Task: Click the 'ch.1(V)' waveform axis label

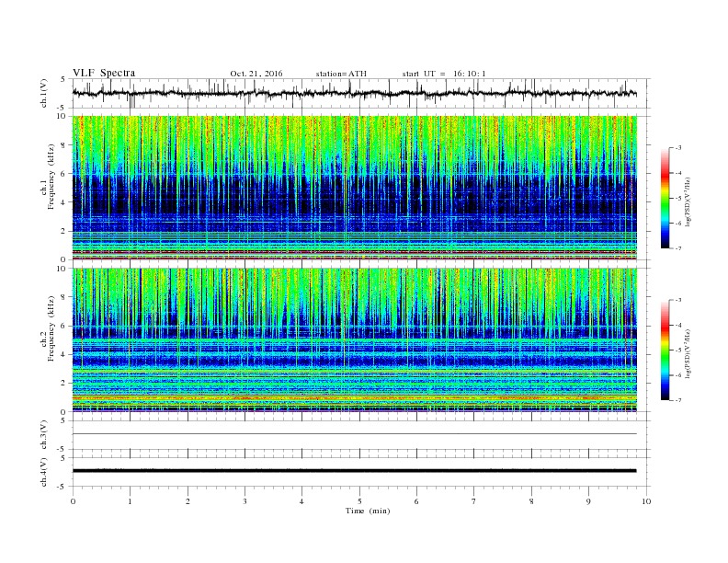Action: 44,93
